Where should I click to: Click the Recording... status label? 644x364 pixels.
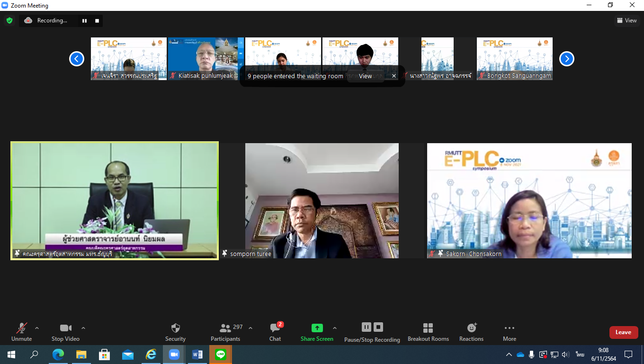pos(52,20)
